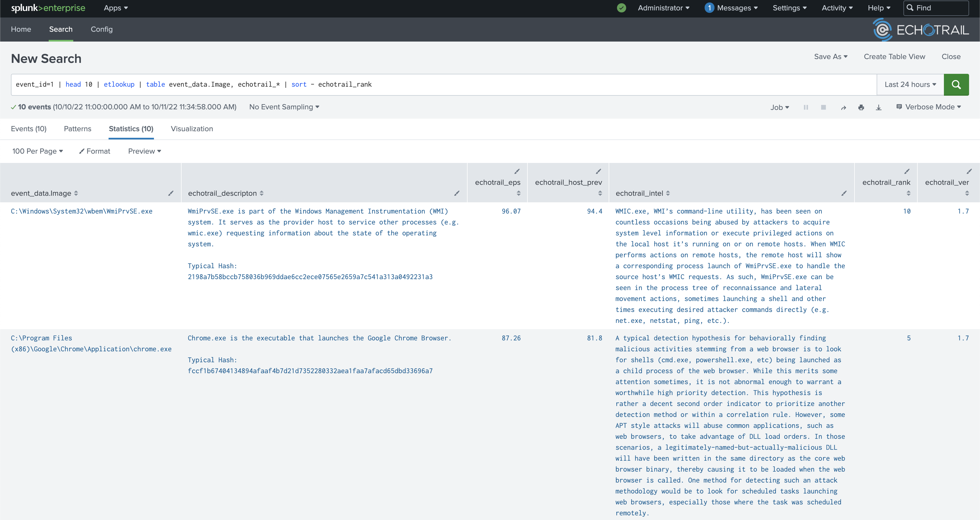Viewport: 980px width, 520px height.
Task: Click the 94.4 host_prev value
Action: 595,212
